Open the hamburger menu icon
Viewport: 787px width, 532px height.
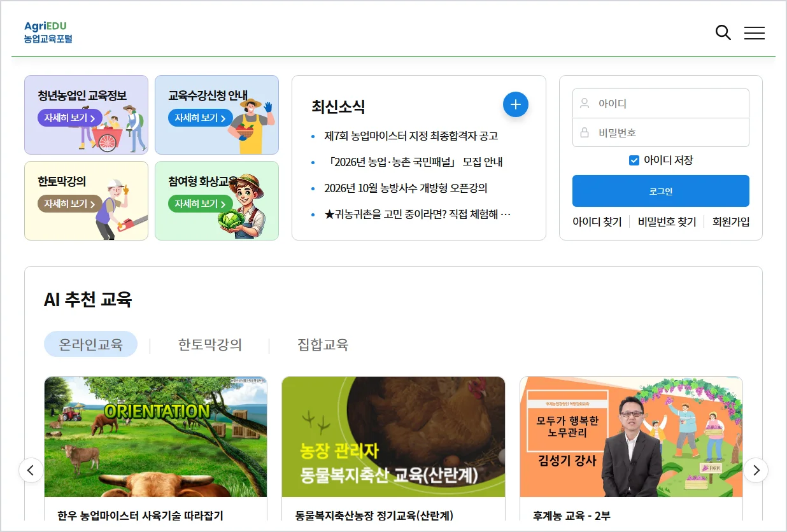point(755,32)
